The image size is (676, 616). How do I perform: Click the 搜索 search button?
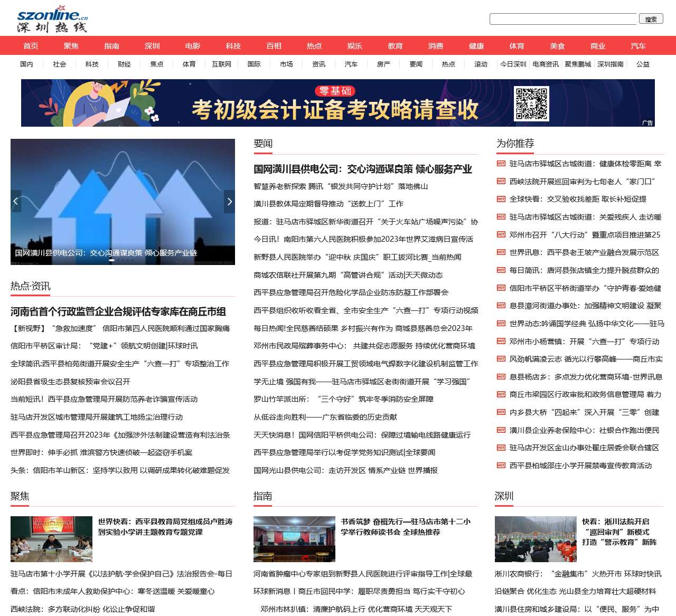tap(651, 19)
